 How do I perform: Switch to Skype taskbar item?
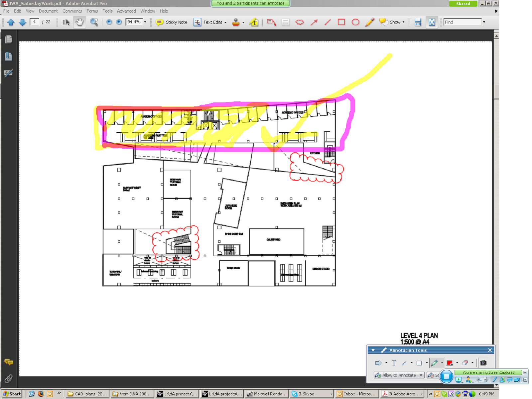312,394
